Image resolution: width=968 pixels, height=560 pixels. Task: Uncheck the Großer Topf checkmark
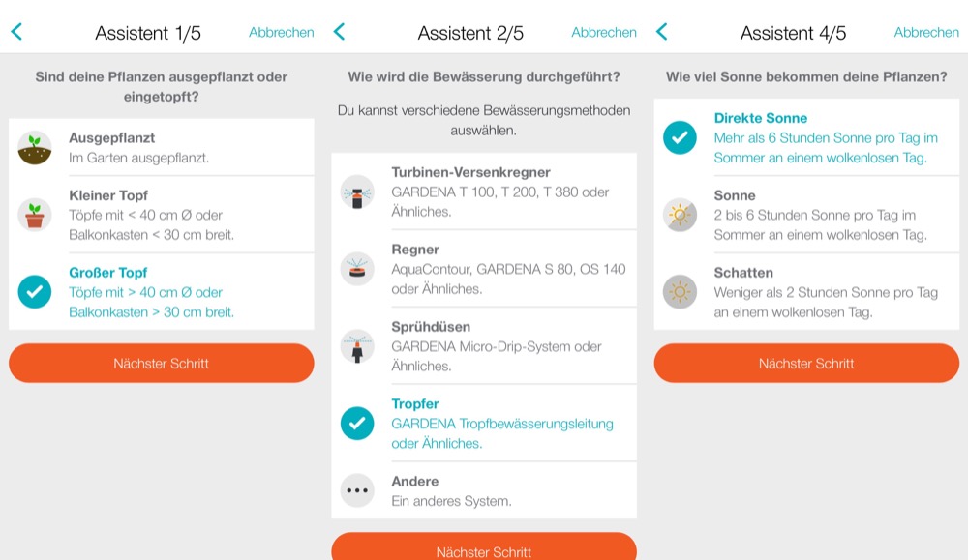click(35, 292)
